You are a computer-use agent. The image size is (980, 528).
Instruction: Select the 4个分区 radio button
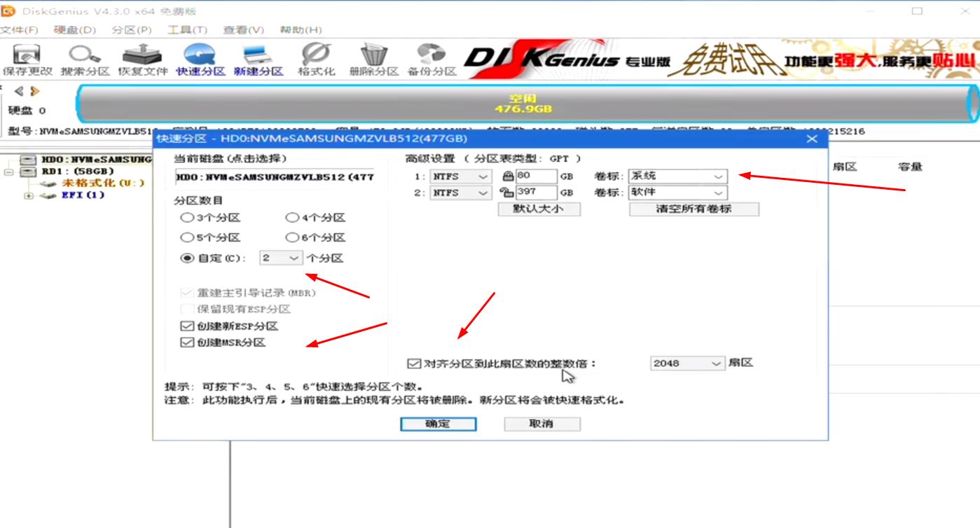tap(292, 218)
